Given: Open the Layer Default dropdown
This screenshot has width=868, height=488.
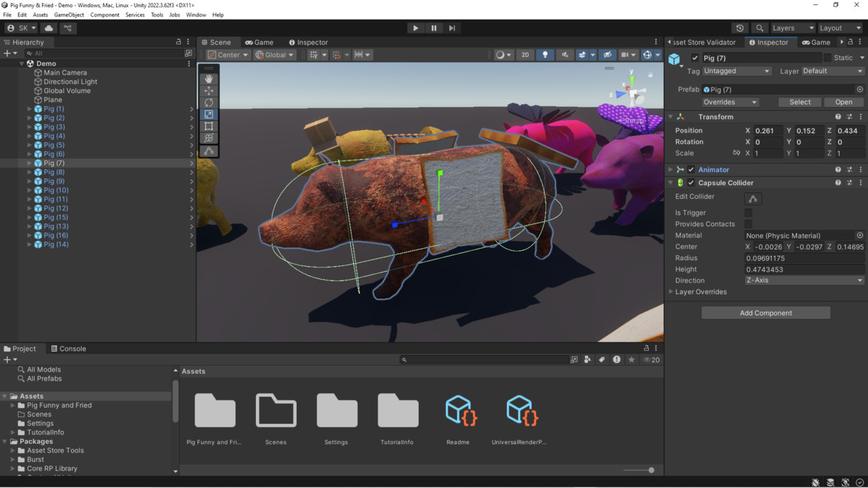Looking at the screenshot, I should (x=833, y=71).
